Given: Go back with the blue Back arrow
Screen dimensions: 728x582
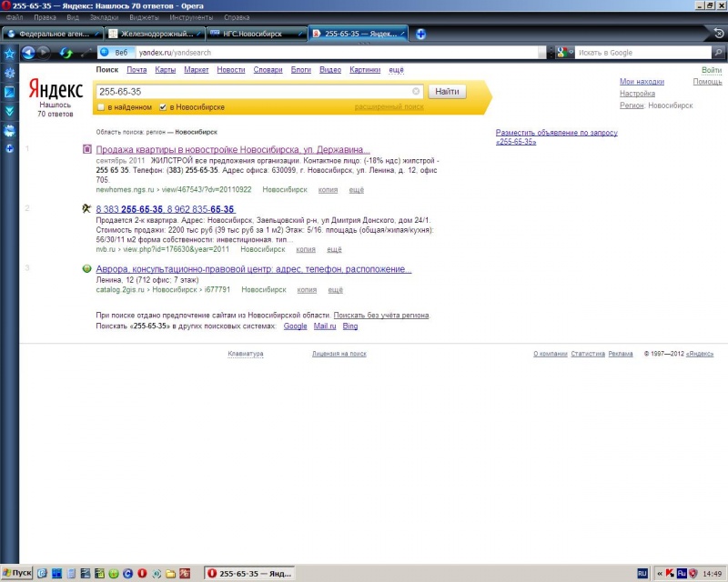Looking at the screenshot, I should (28, 53).
